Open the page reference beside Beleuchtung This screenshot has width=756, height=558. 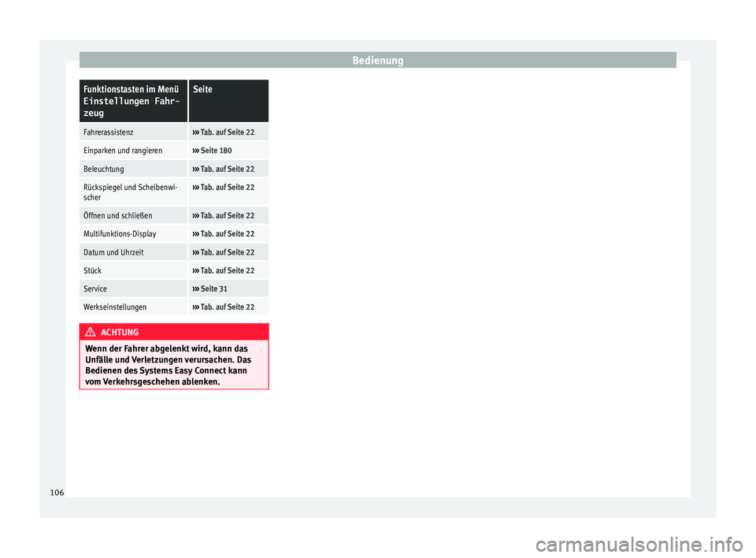[x=223, y=169]
